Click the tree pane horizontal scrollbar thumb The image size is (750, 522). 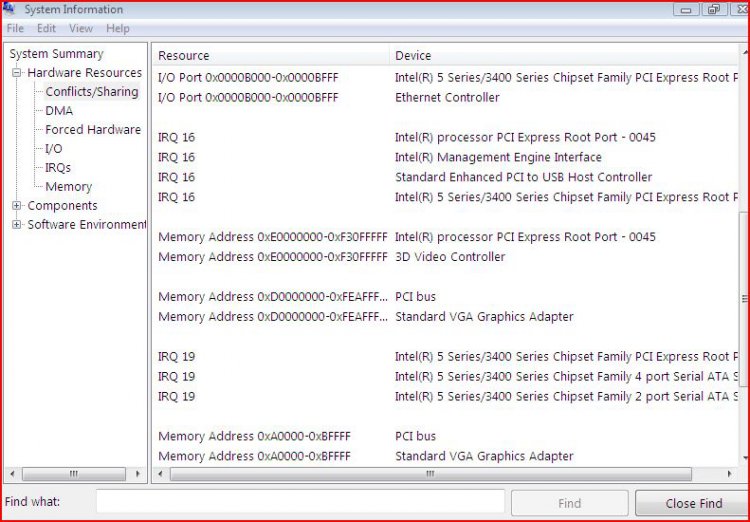click(74, 474)
